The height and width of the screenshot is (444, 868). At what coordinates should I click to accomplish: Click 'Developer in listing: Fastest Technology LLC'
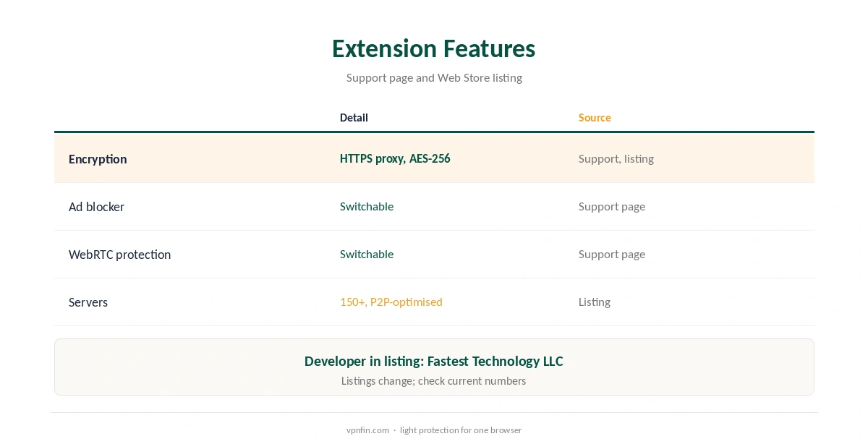click(x=434, y=361)
